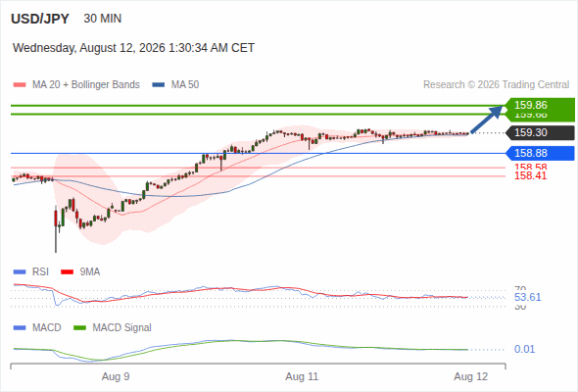Click the 0.01 MACD value
578x392 pixels.
tap(524, 349)
